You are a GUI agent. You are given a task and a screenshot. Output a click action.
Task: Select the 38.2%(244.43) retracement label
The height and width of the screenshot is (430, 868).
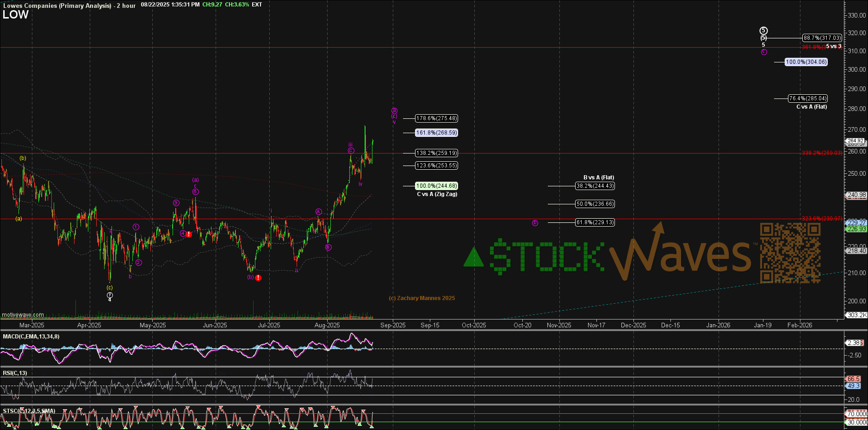(x=595, y=186)
